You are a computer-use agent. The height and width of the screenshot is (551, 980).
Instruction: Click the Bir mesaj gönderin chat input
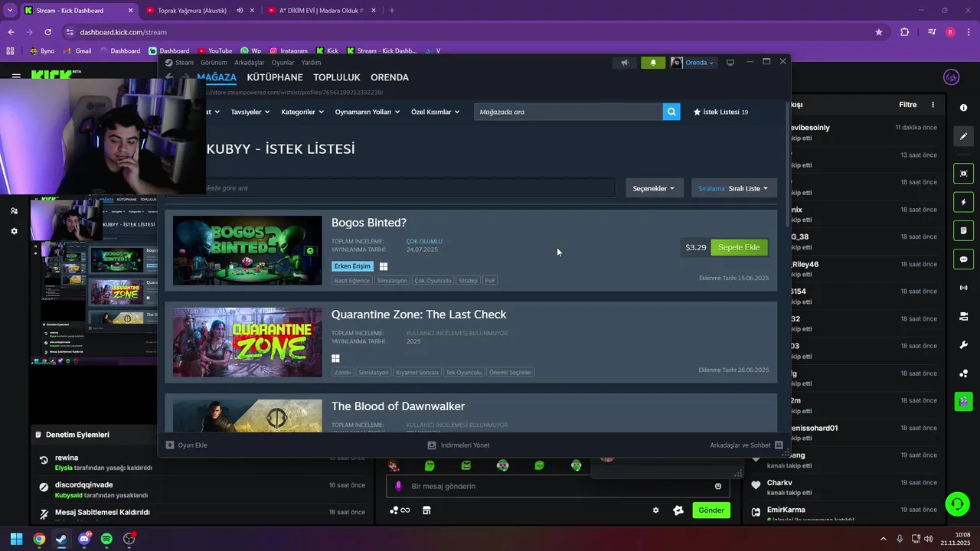click(x=556, y=486)
